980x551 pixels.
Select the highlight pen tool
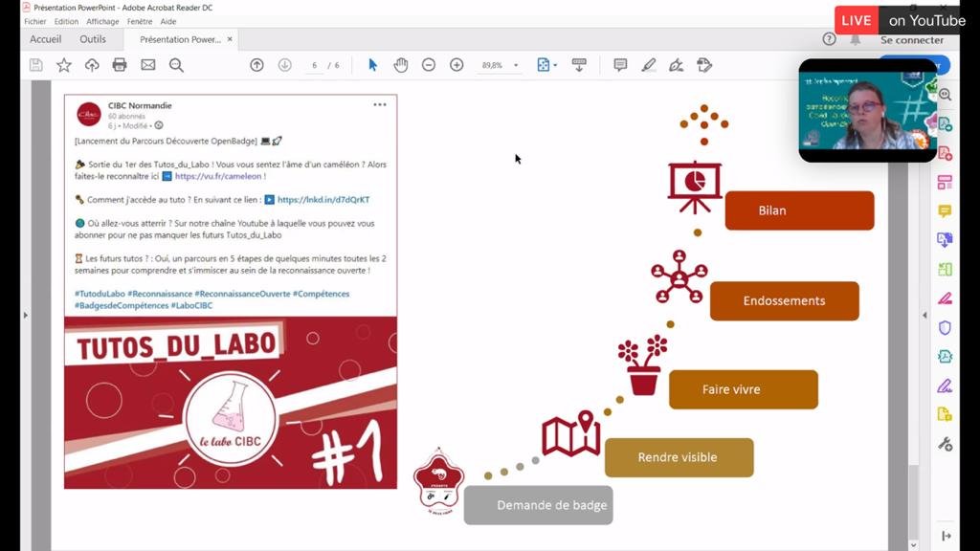click(649, 65)
